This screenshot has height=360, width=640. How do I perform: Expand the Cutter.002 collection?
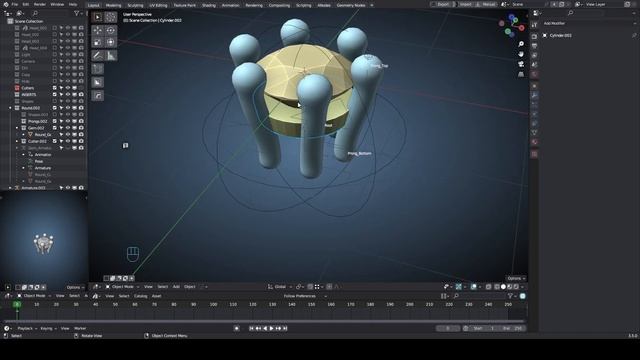click(17, 141)
